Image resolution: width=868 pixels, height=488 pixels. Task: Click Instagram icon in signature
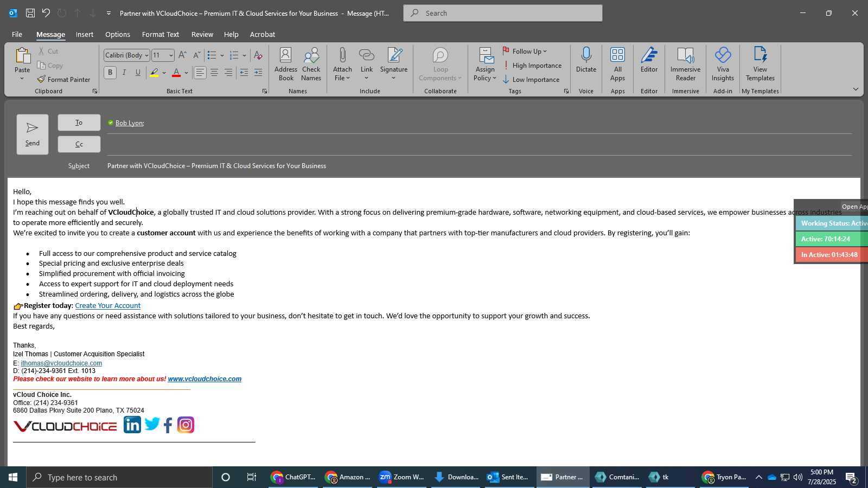pos(186,425)
